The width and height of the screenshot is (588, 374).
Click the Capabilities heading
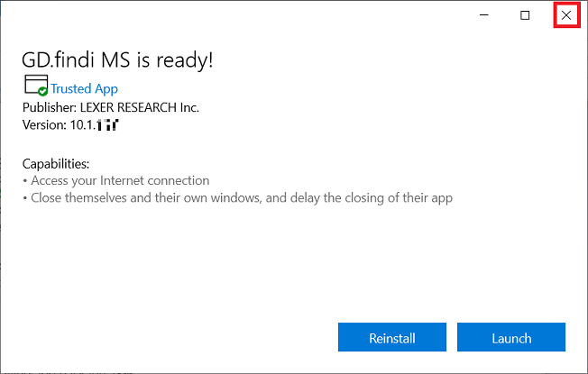[x=56, y=164]
